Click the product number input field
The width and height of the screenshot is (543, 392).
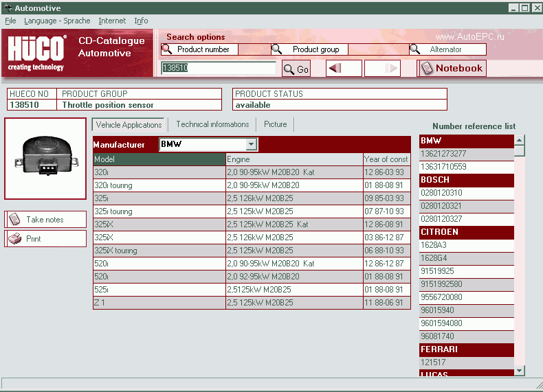[219, 68]
